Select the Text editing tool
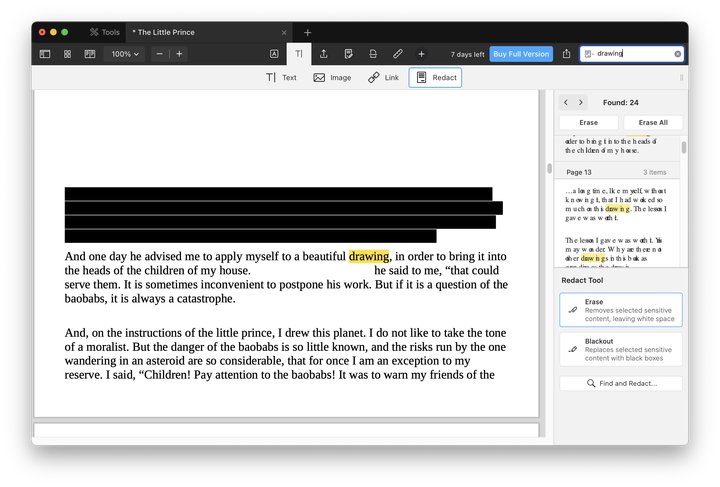The image size is (720, 487). [281, 78]
